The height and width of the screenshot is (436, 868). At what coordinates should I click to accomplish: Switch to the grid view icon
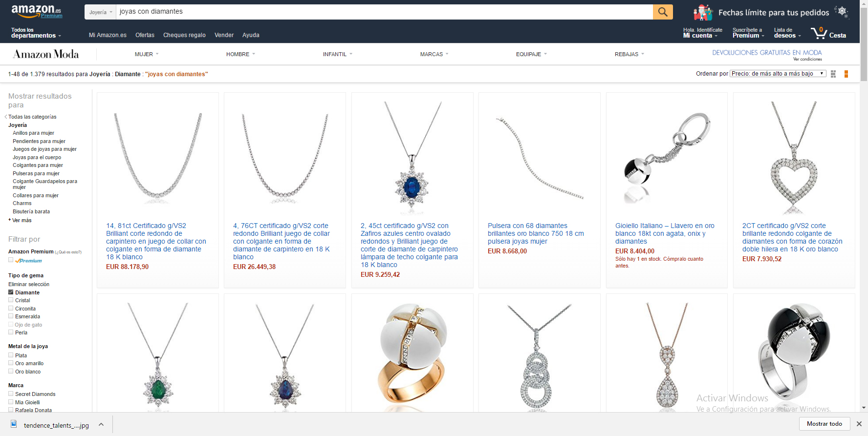833,74
